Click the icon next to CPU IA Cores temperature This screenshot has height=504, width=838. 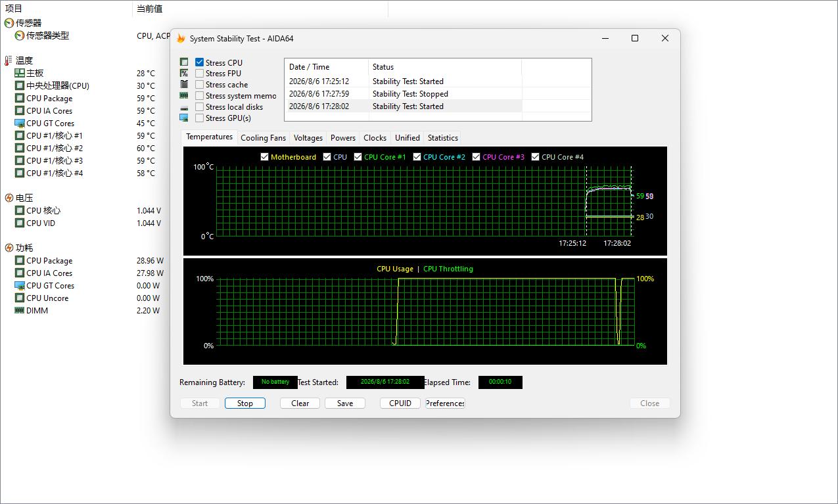[20, 110]
